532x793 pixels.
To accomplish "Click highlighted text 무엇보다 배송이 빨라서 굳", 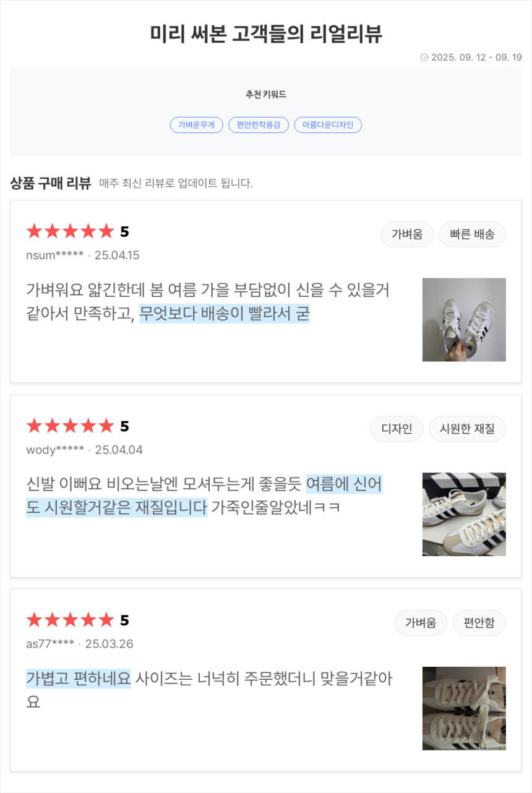I will [224, 314].
